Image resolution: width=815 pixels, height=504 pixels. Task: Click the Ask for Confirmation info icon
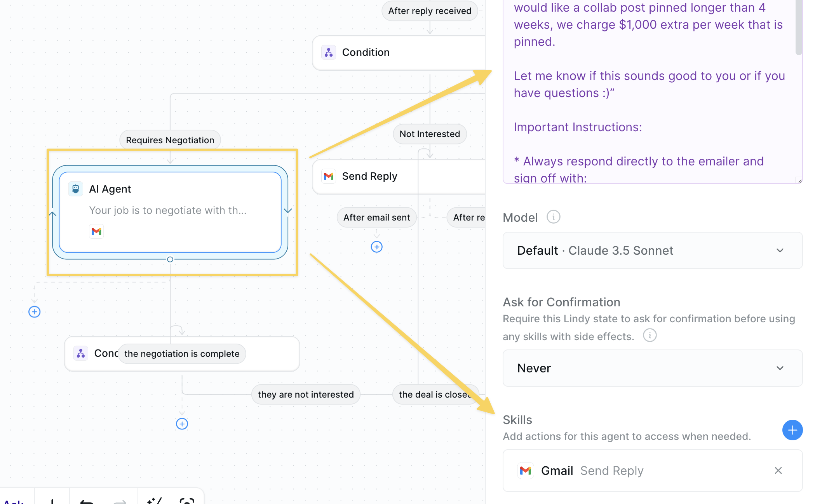pos(650,335)
